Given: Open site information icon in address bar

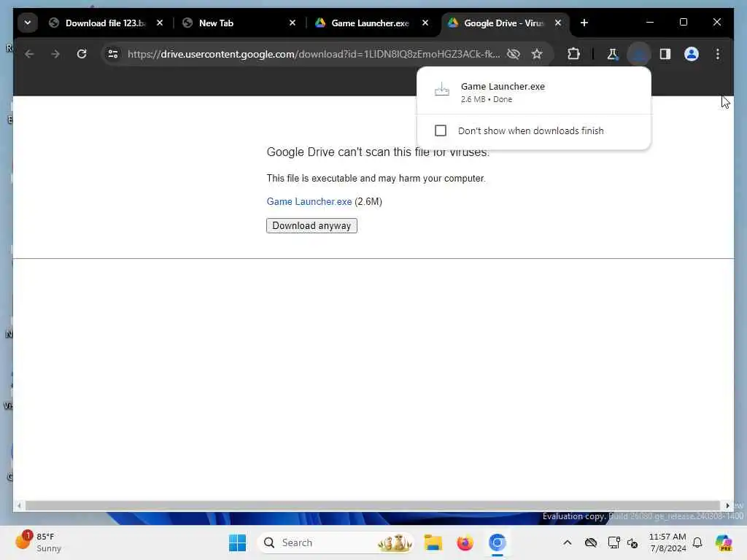Looking at the screenshot, I should coord(113,54).
